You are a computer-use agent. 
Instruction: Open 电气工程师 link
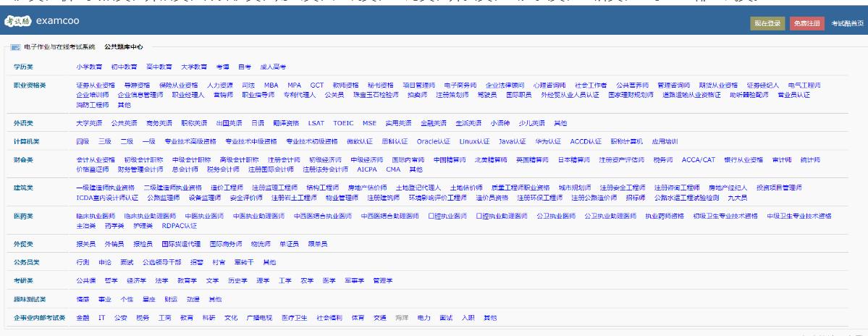tap(804, 85)
